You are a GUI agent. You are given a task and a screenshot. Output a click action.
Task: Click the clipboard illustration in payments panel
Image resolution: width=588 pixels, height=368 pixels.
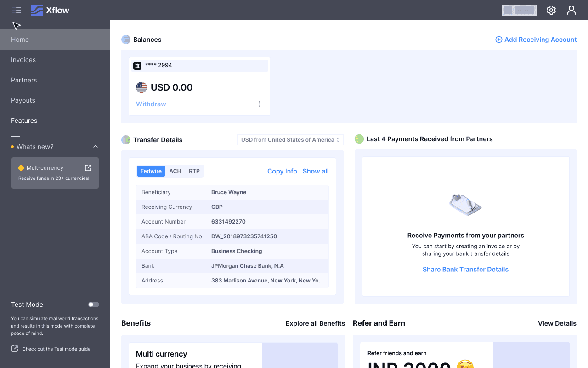pos(465,204)
